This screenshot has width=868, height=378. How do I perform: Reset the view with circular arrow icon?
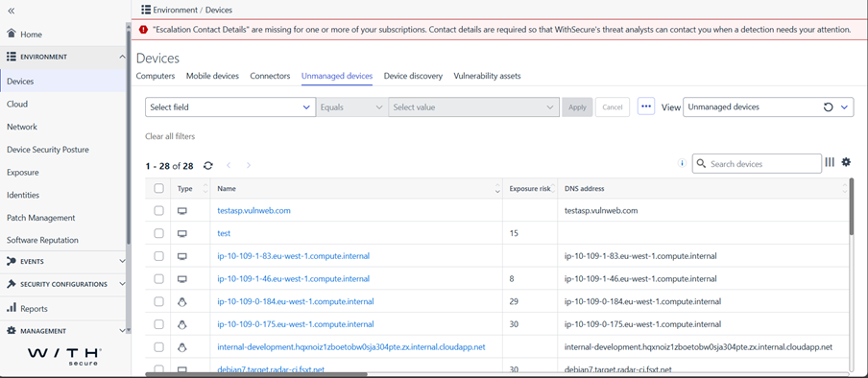coord(828,107)
